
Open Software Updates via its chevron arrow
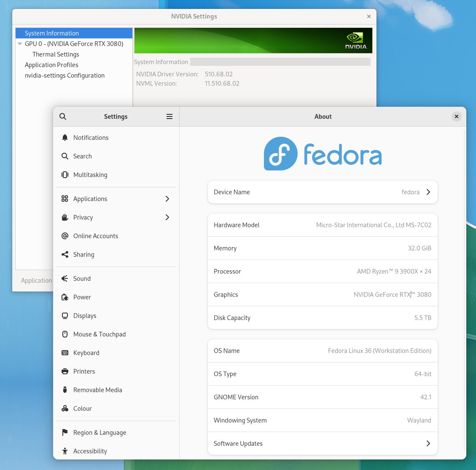pyautogui.click(x=428, y=443)
